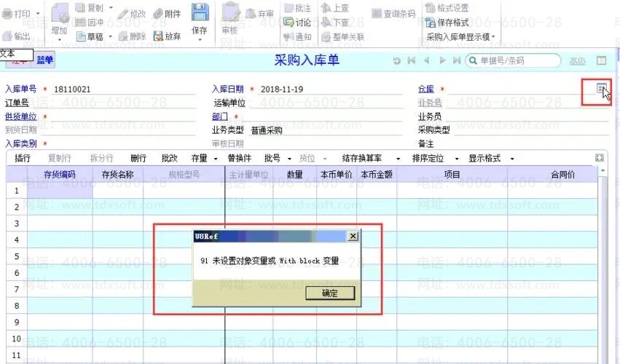The image size is (620, 364).
Task: Click the 供货单位 field label link
Action: point(20,116)
